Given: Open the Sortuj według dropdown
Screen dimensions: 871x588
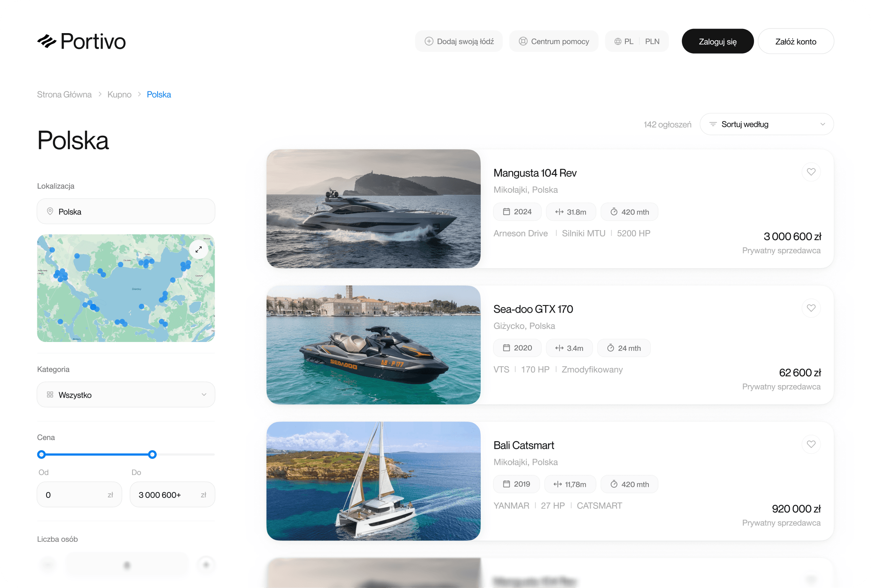Looking at the screenshot, I should pos(767,124).
